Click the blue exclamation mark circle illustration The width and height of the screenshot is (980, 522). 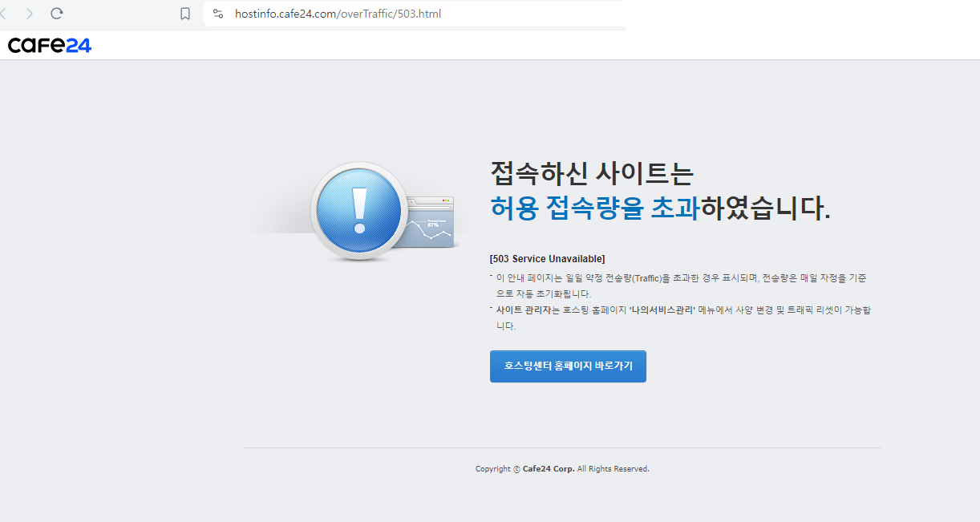tap(358, 210)
